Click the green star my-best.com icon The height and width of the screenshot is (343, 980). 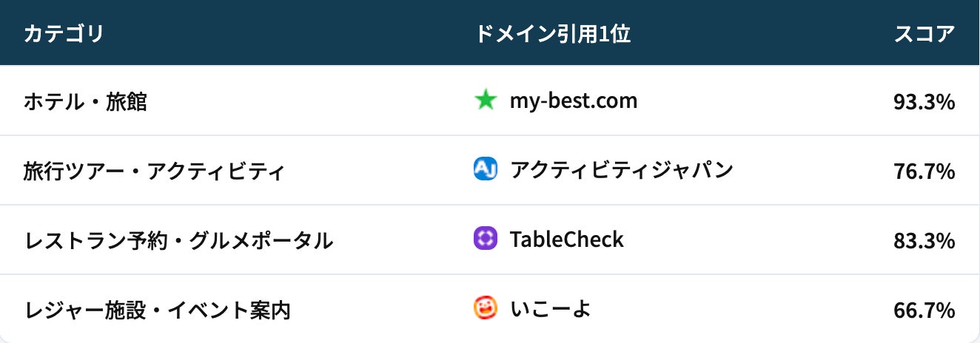coord(485,100)
